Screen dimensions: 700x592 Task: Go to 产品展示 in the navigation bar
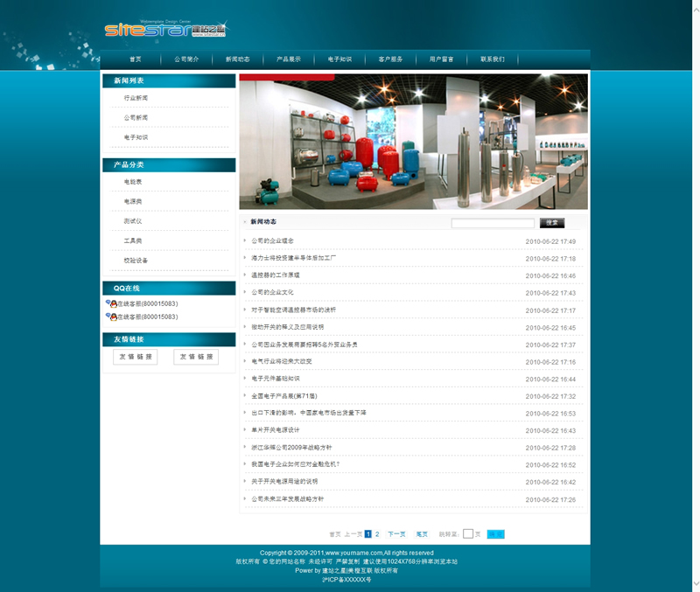pyautogui.click(x=289, y=59)
